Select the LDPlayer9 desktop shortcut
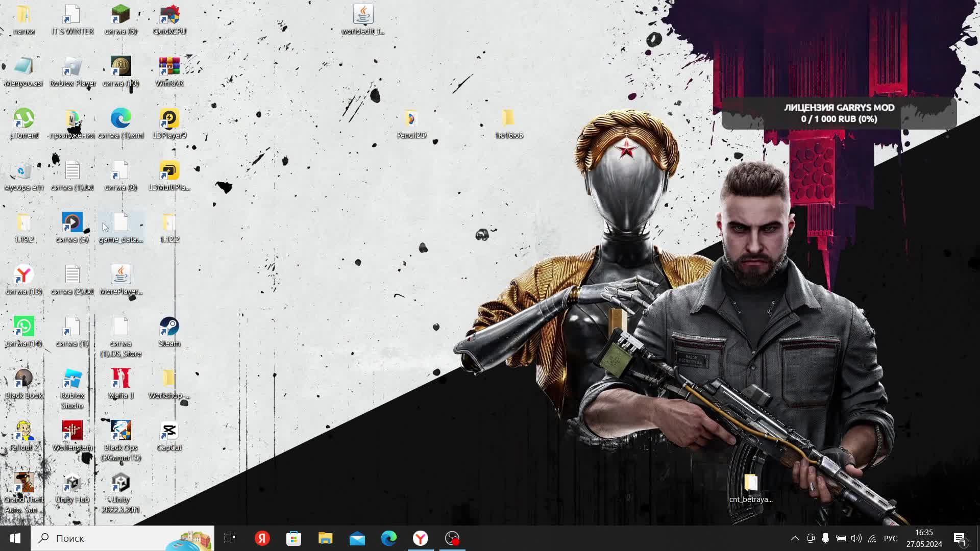 tap(169, 124)
